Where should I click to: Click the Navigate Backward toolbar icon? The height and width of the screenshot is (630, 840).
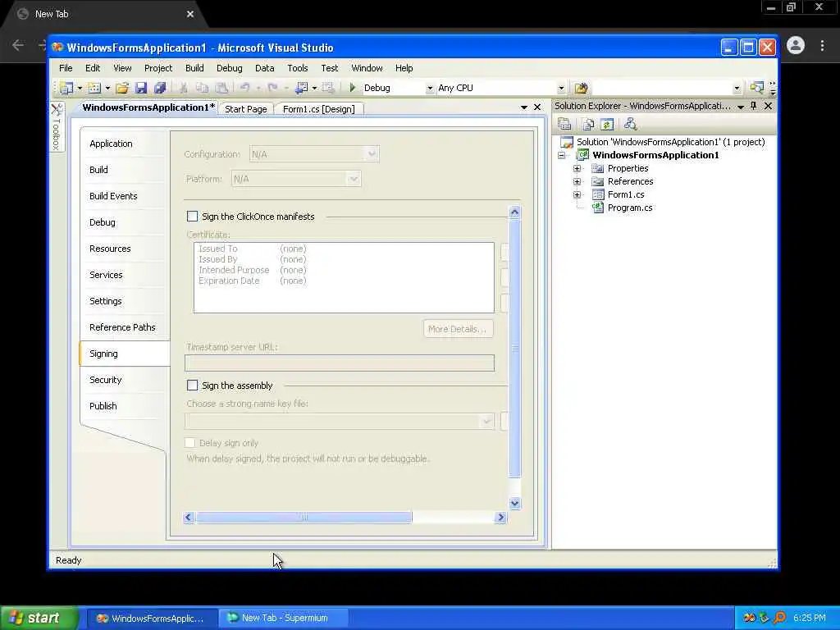302,88
